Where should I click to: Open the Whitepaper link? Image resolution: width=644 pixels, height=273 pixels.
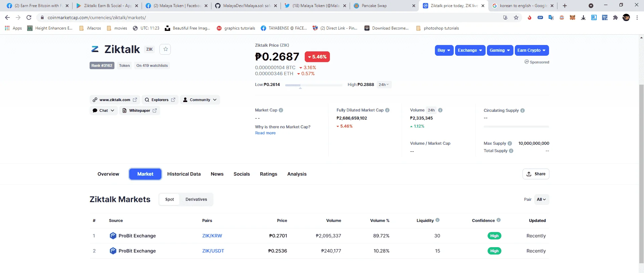(x=140, y=110)
